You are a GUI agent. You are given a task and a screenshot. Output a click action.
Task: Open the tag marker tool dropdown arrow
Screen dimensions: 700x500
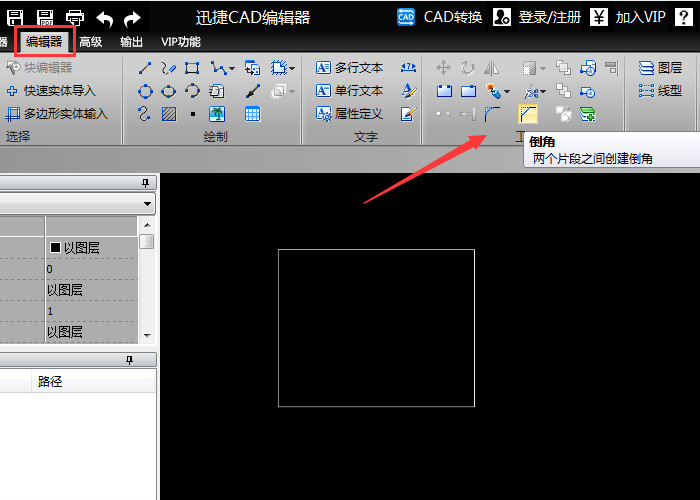(x=507, y=92)
